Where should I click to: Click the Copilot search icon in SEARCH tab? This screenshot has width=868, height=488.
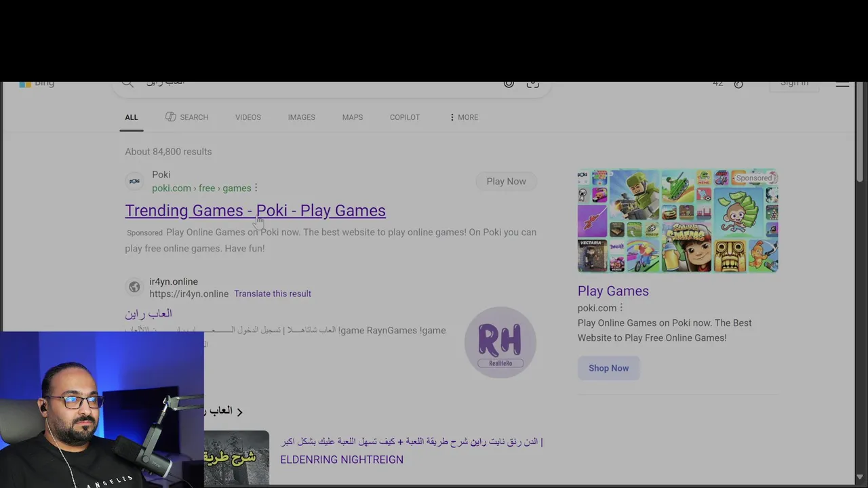(170, 117)
